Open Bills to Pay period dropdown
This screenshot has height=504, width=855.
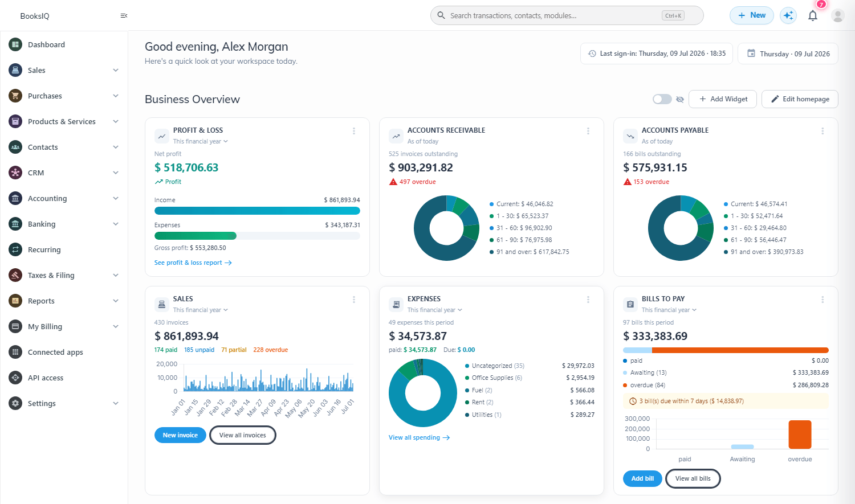coord(669,310)
